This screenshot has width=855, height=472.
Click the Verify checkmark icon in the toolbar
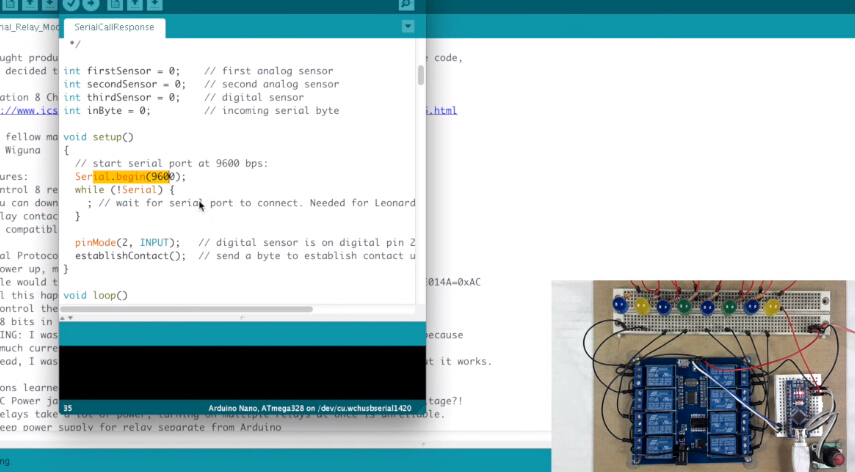(73, 4)
